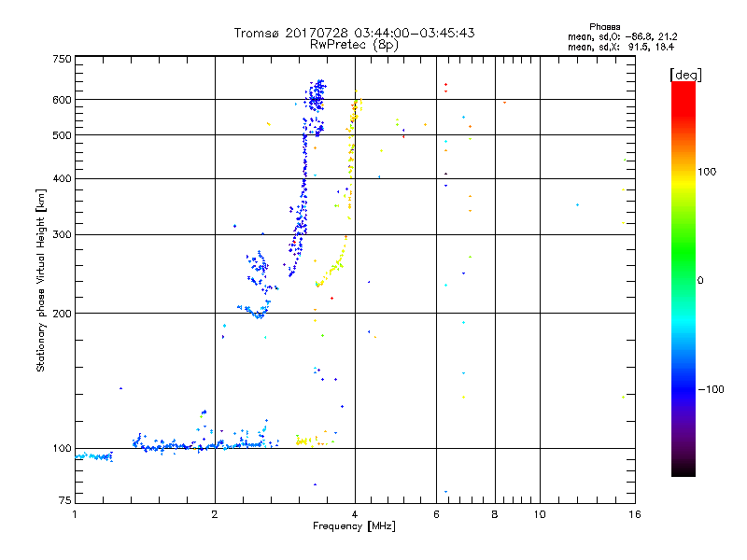Click the y-axis tick label '400'
Viewport: 747px width, 560px height.
[62, 178]
